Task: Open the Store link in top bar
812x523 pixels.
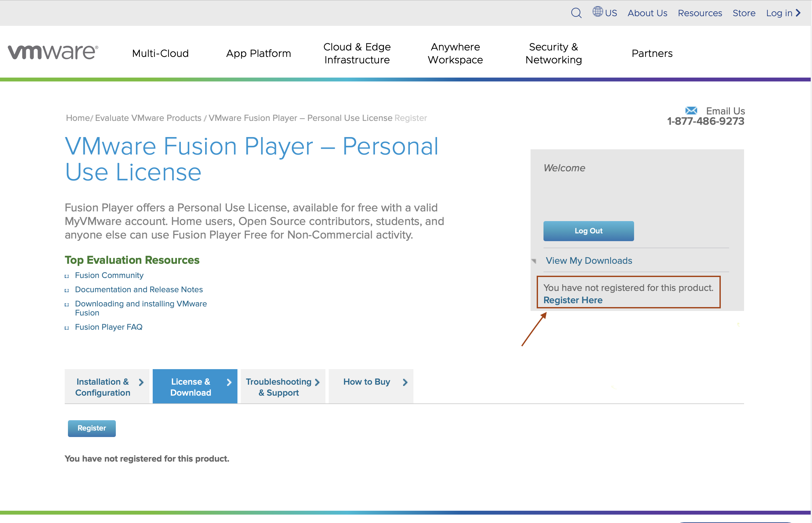Action: click(744, 13)
